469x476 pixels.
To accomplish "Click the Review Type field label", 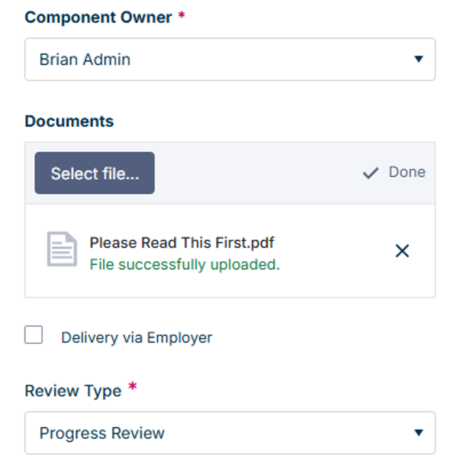I will coord(73,391).
